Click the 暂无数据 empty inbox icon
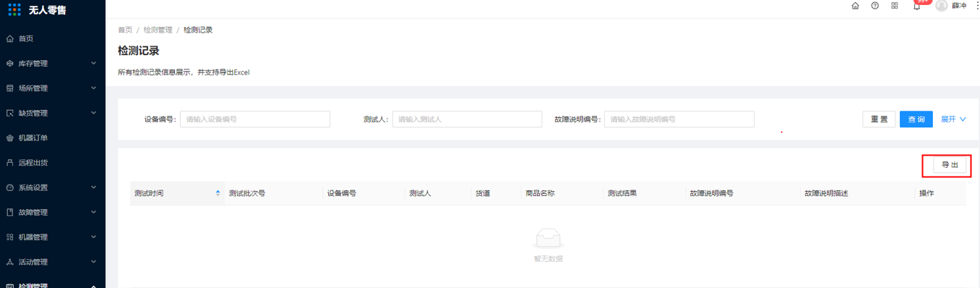 (x=549, y=238)
